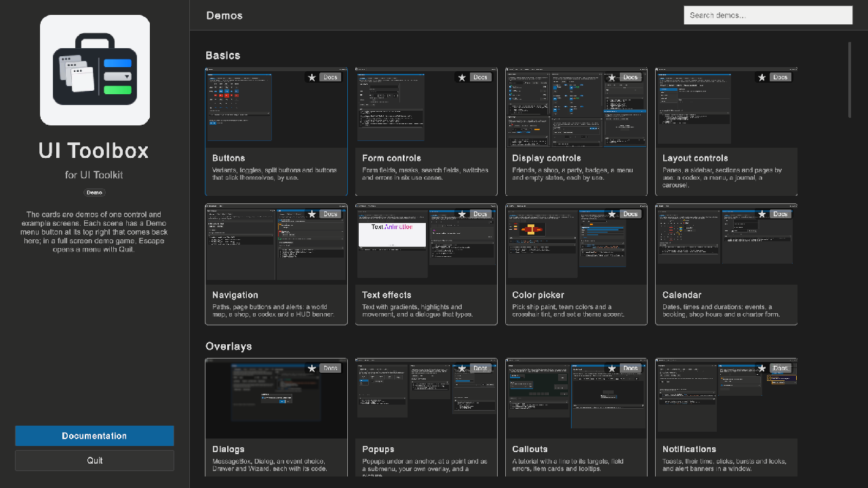This screenshot has width=868, height=488.
Task: Favorite the Dialogs demo card
Action: tap(312, 369)
